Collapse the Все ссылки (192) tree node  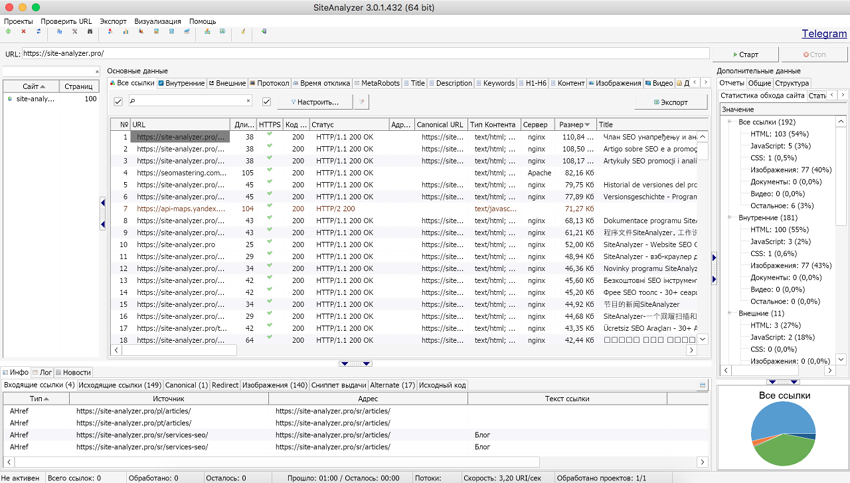pyautogui.click(x=729, y=122)
